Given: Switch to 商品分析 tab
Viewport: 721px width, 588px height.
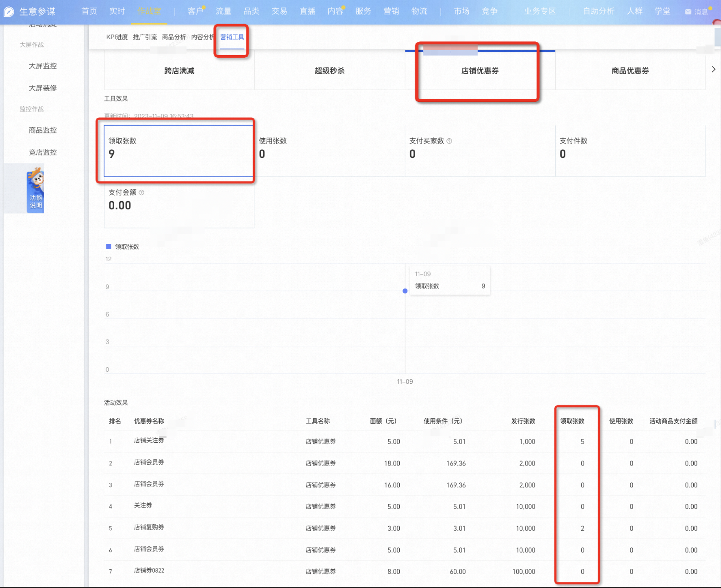Looking at the screenshot, I should [174, 37].
